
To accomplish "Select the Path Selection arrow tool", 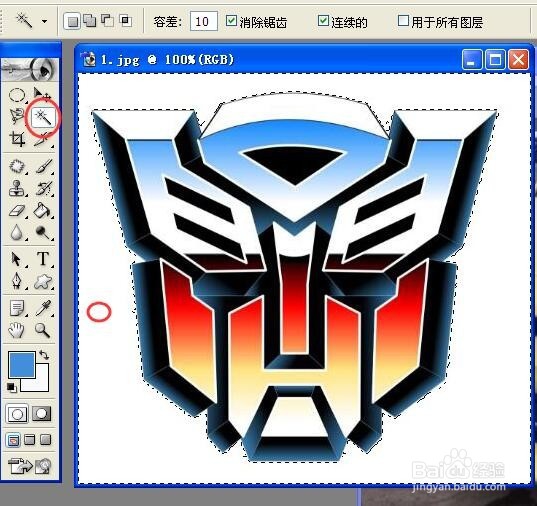I will [16, 259].
